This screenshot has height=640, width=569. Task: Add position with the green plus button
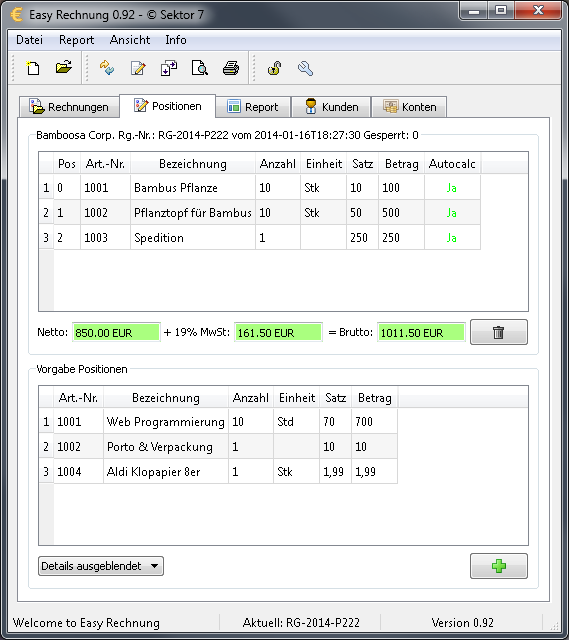tap(498, 566)
